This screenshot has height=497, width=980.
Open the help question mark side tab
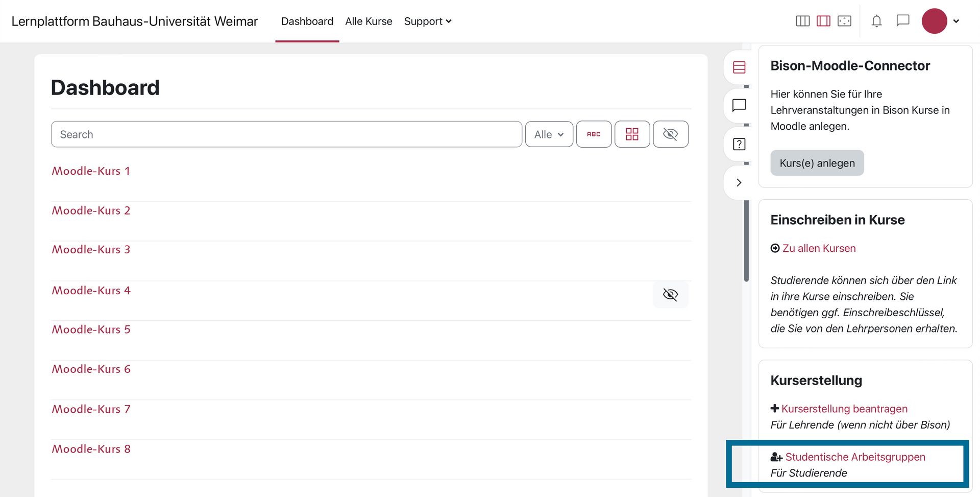point(739,144)
